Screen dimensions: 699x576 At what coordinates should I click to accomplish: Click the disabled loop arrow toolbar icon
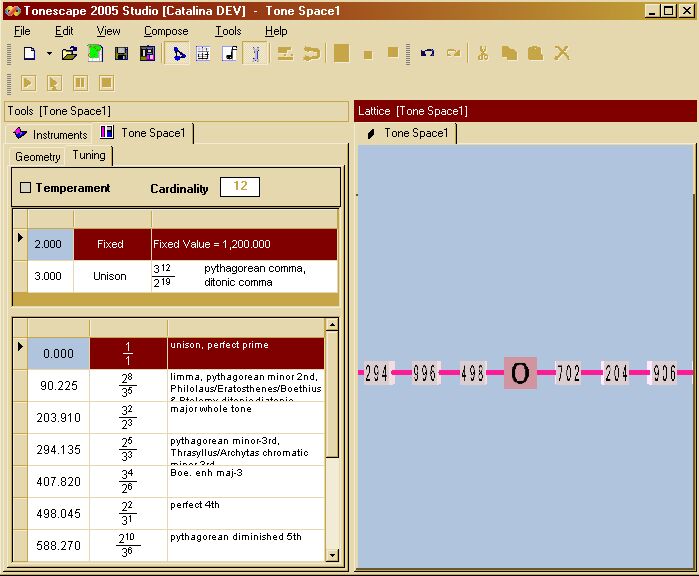pyautogui.click(x=311, y=54)
